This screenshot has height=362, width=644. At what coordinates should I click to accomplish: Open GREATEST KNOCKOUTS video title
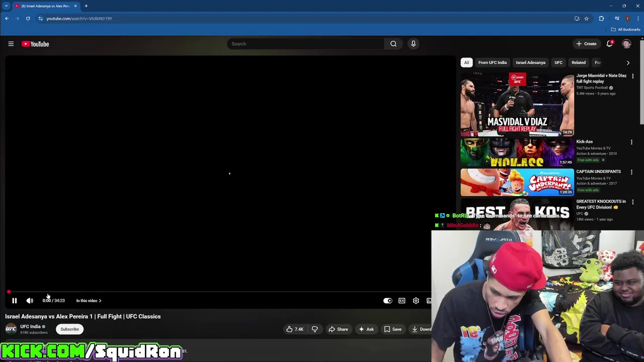tap(601, 204)
